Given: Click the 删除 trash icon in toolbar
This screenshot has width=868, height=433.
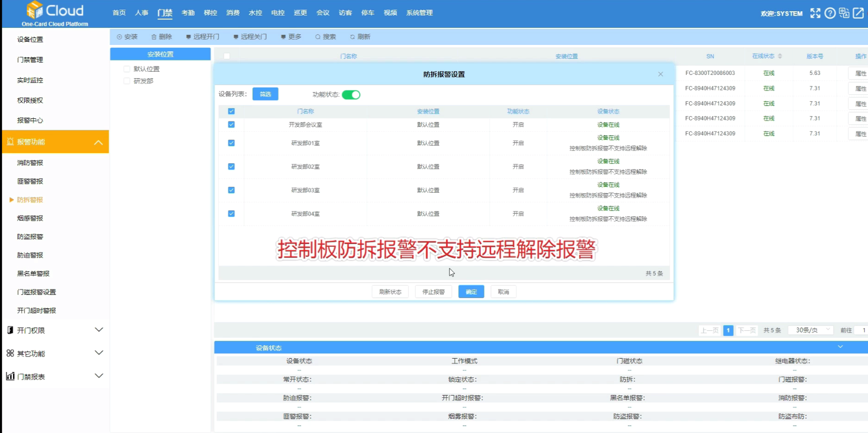Looking at the screenshot, I should [154, 37].
